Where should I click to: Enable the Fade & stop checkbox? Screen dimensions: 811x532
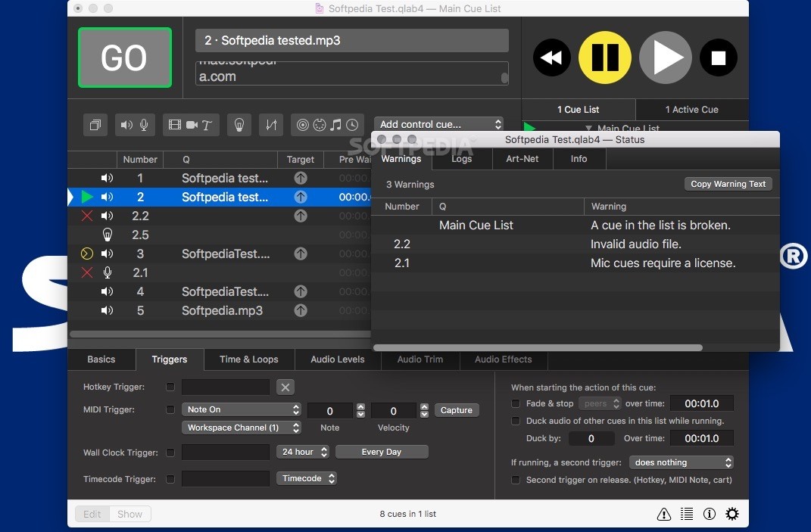tap(516, 403)
